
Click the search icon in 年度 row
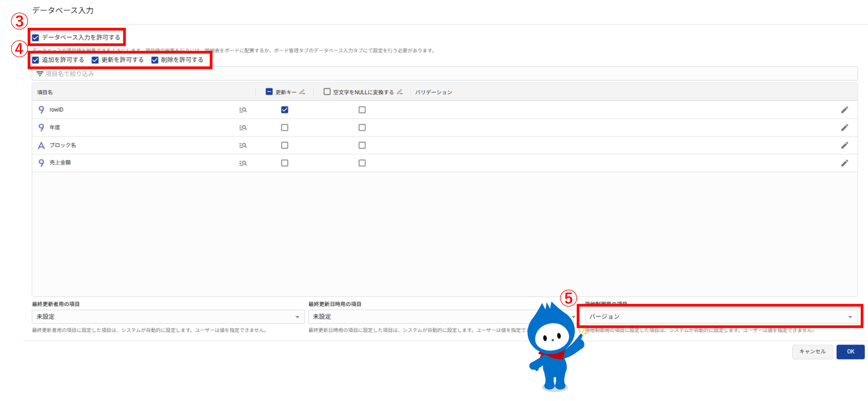click(243, 128)
